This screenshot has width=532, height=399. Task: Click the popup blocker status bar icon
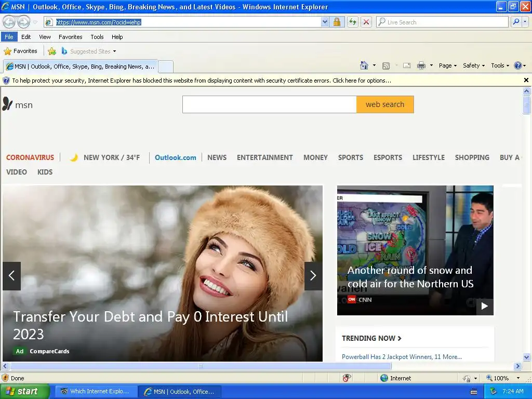347,378
